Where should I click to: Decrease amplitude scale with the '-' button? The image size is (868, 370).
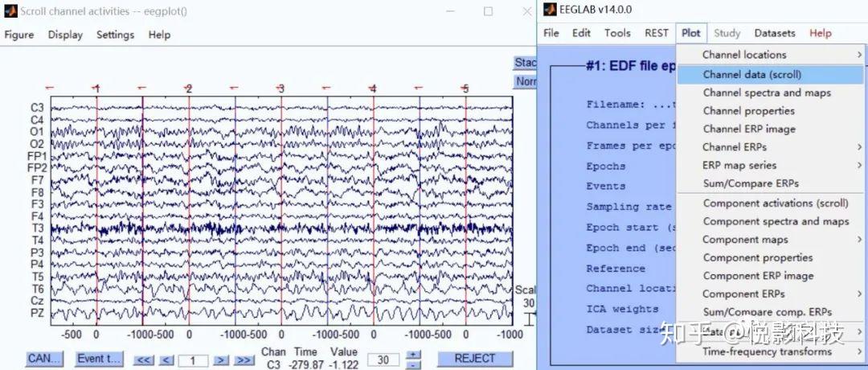point(413,365)
